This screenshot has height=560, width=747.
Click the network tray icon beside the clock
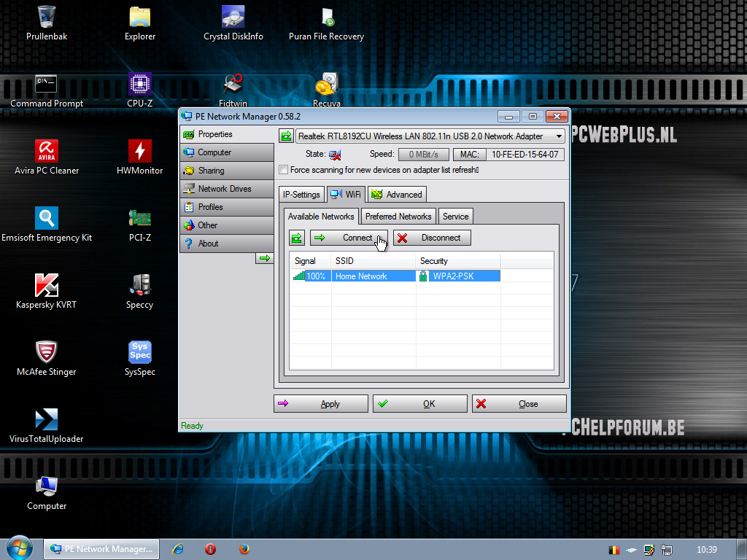(667, 550)
